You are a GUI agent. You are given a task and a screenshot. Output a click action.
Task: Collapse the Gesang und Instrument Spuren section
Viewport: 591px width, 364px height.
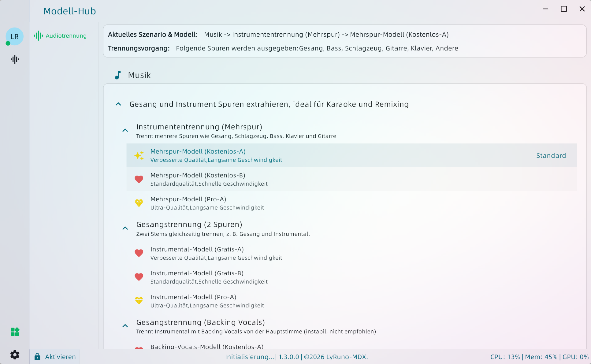click(x=118, y=104)
